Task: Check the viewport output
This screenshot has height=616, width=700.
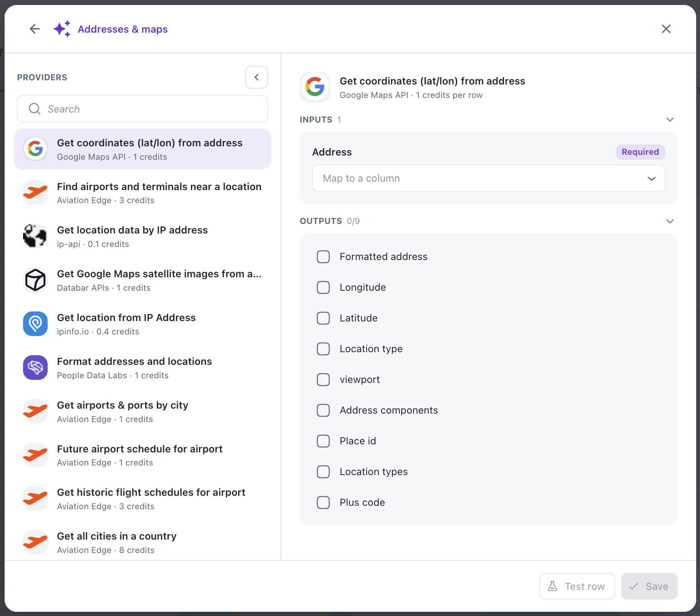Action: pos(323,379)
